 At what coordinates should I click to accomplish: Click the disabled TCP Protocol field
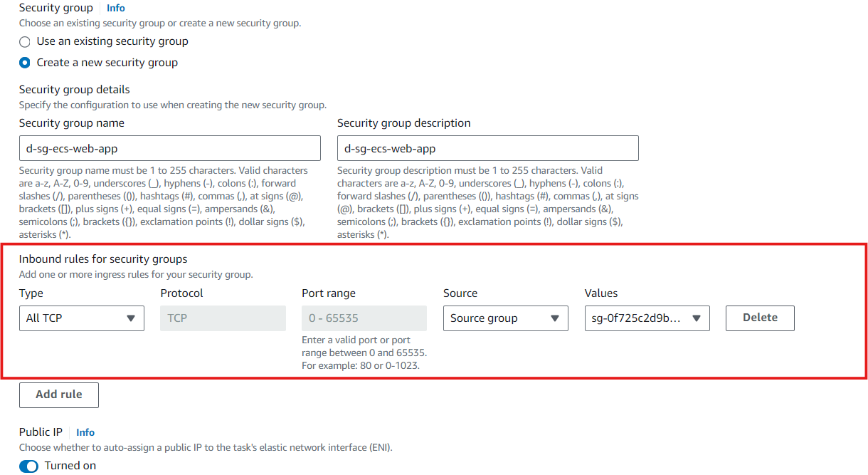pyautogui.click(x=223, y=318)
